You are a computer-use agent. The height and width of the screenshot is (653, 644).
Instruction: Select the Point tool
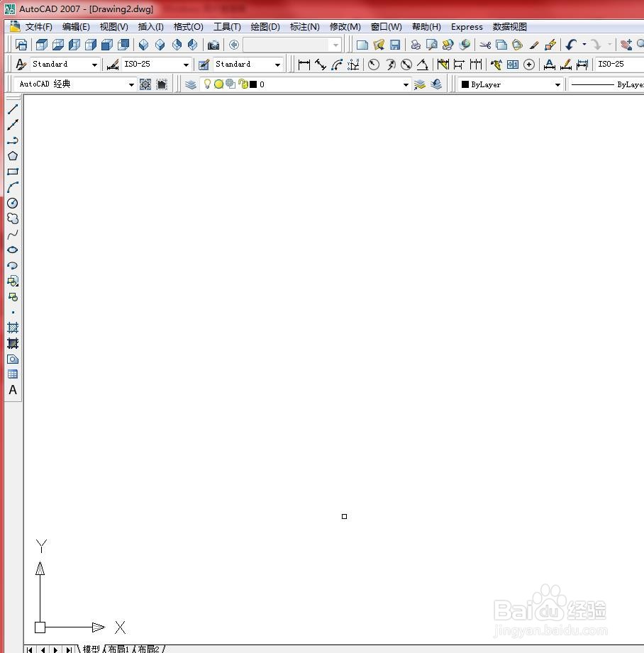pos(13,313)
